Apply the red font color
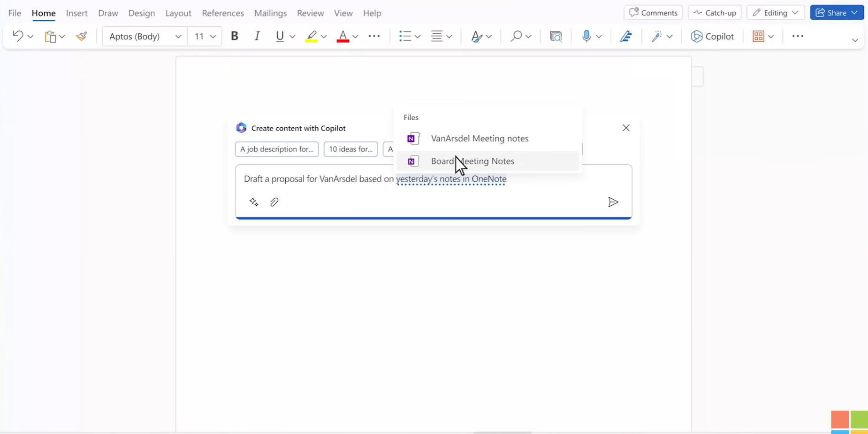Viewport: 868px width, 434px height. pyautogui.click(x=343, y=36)
